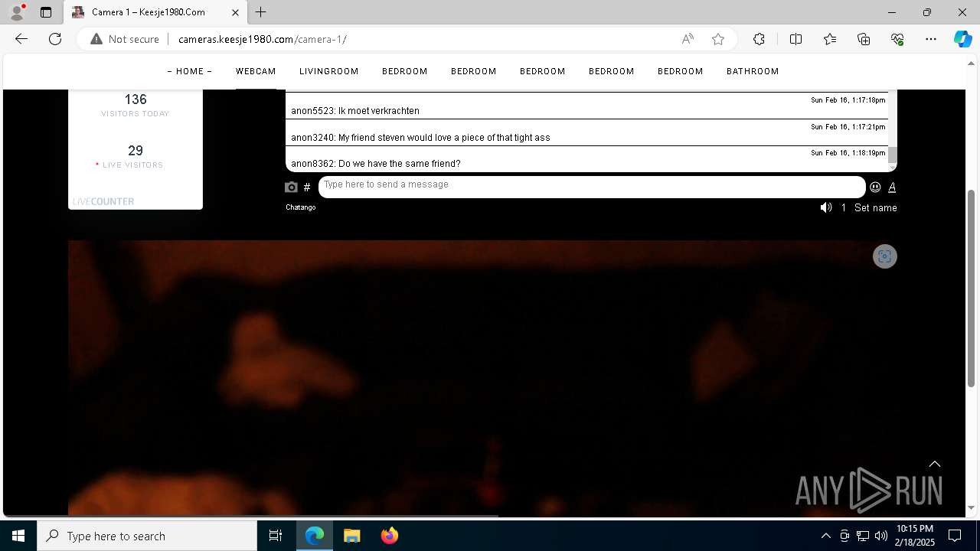
Task: Open the volume control in tray
Action: coord(880,536)
